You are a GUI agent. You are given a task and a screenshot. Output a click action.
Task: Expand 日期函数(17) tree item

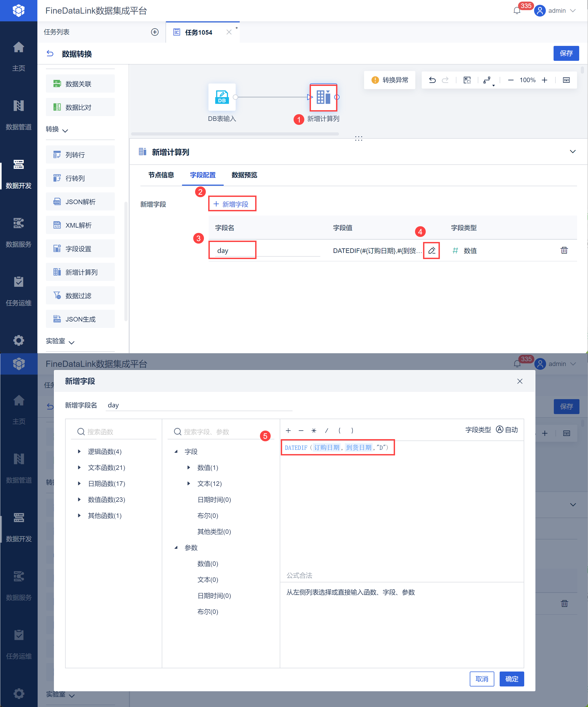79,483
